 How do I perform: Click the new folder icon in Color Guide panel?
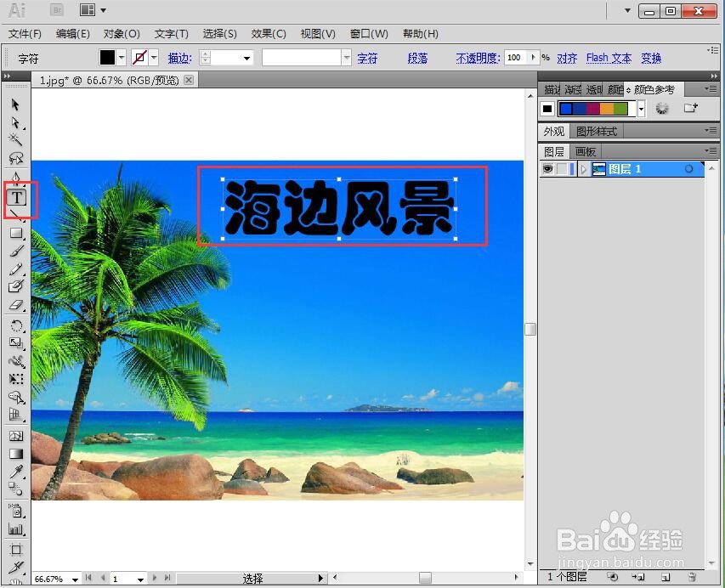690,107
